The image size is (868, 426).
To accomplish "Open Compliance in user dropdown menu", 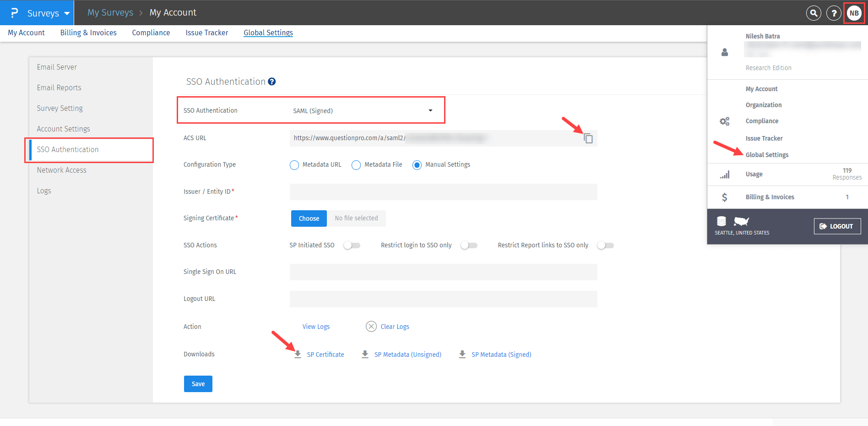I will 762,121.
